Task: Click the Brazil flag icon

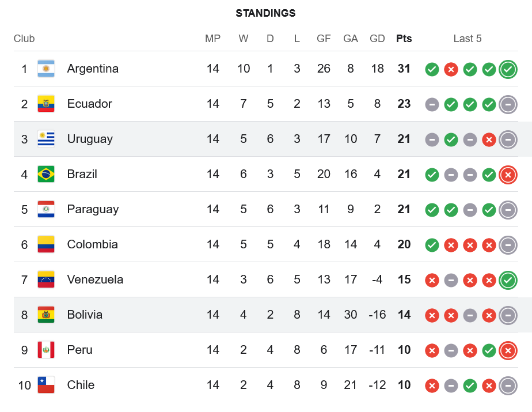Action: (46, 175)
